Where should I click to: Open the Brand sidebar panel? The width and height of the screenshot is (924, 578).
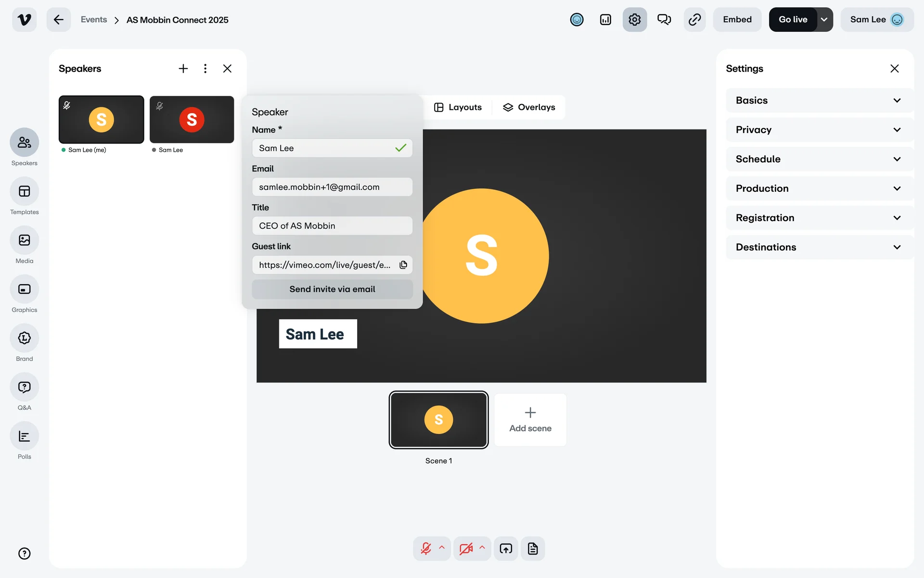pyautogui.click(x=24, y=338)
